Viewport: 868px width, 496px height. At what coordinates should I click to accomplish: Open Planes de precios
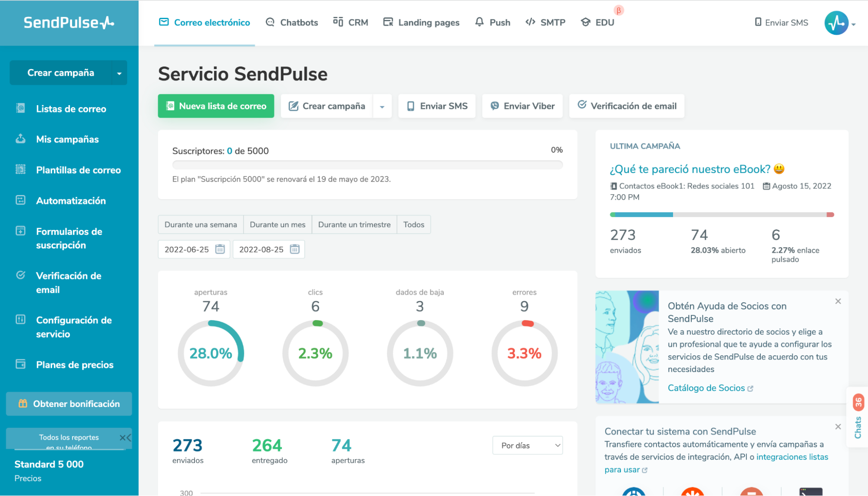pos(75,365)
